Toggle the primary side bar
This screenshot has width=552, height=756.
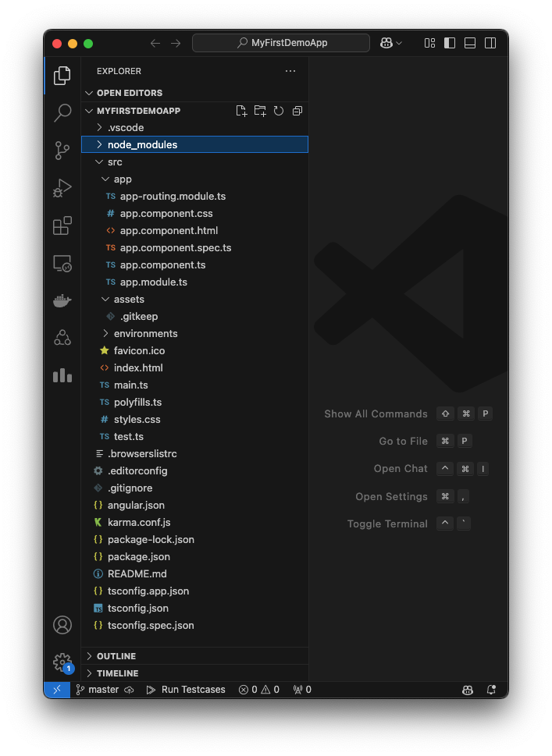pos(450,43)
